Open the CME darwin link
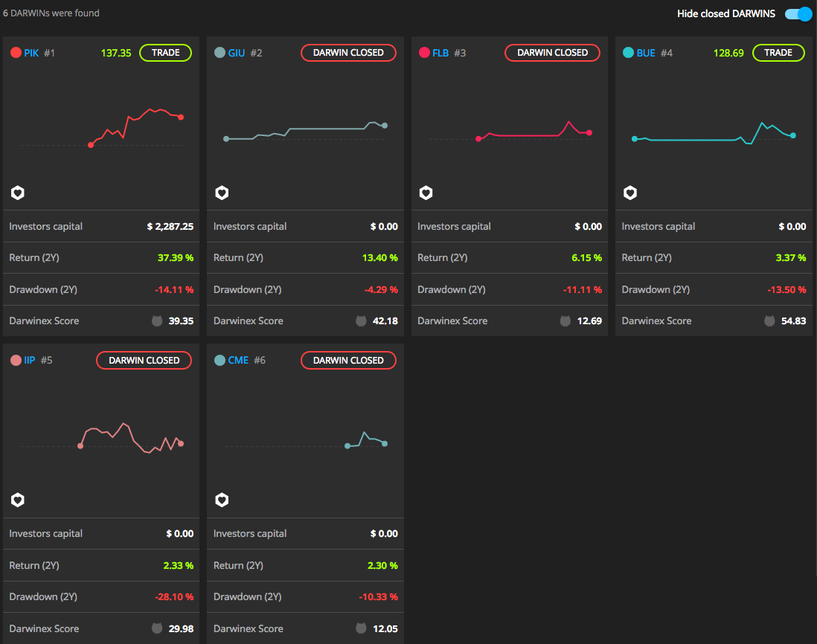The image size is (817, 644). pos(238,360)
